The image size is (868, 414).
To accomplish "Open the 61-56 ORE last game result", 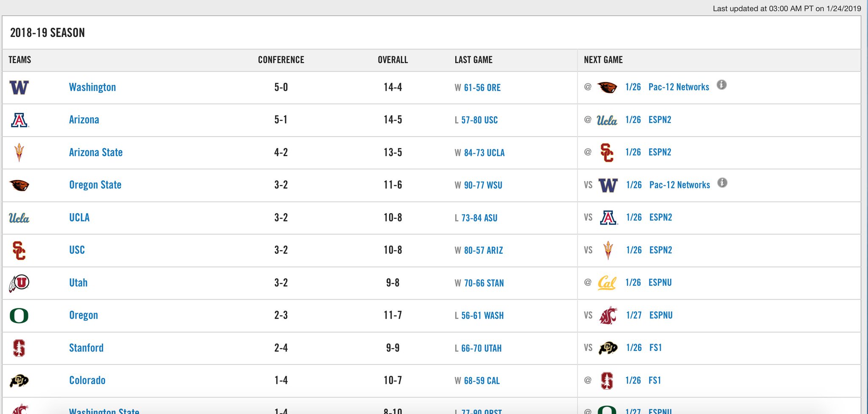I will click(x=482, y=88).
